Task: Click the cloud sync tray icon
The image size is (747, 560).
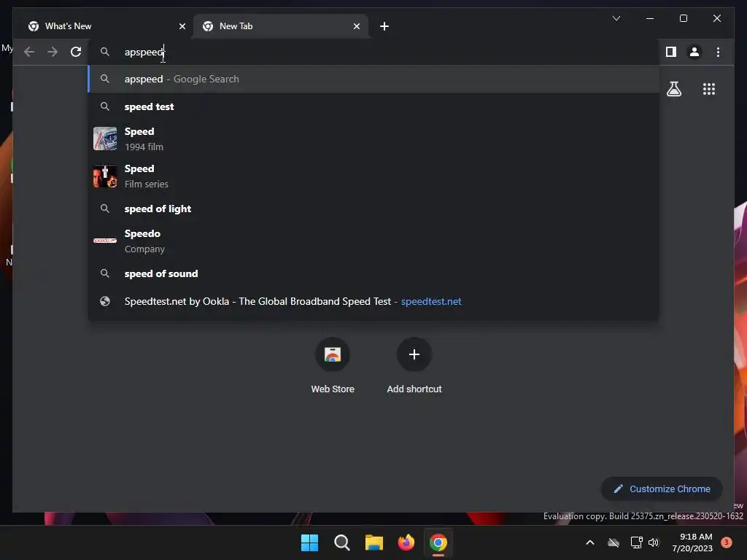Action: (614, 542)
